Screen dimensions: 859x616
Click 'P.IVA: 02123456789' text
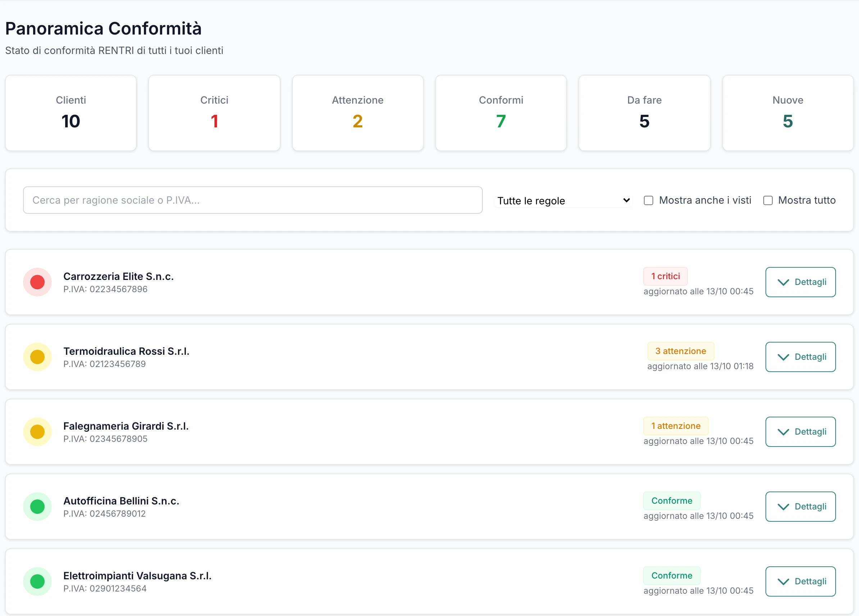[105, 364]
